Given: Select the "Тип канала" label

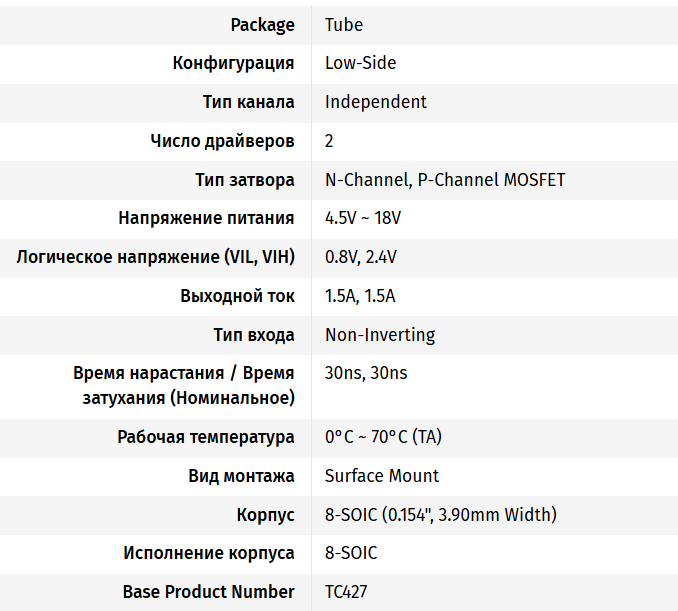Looking at the screenshot, I should [x=248, y=102].
